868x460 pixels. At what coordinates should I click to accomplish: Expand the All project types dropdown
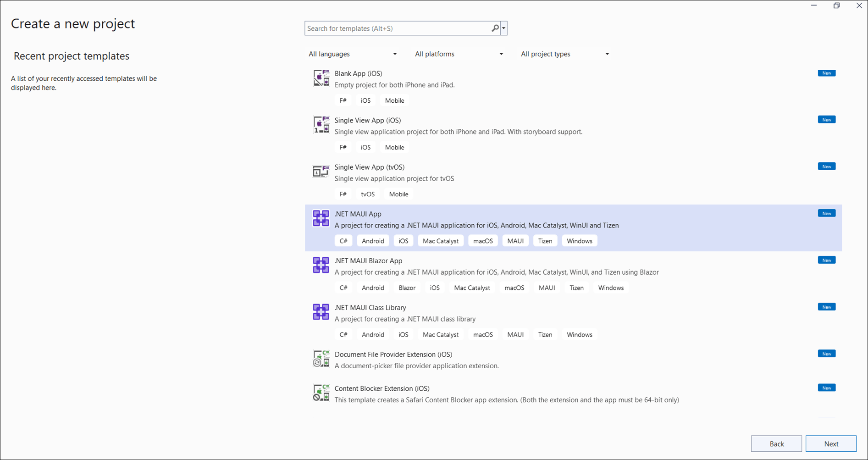tap(564, 54)
